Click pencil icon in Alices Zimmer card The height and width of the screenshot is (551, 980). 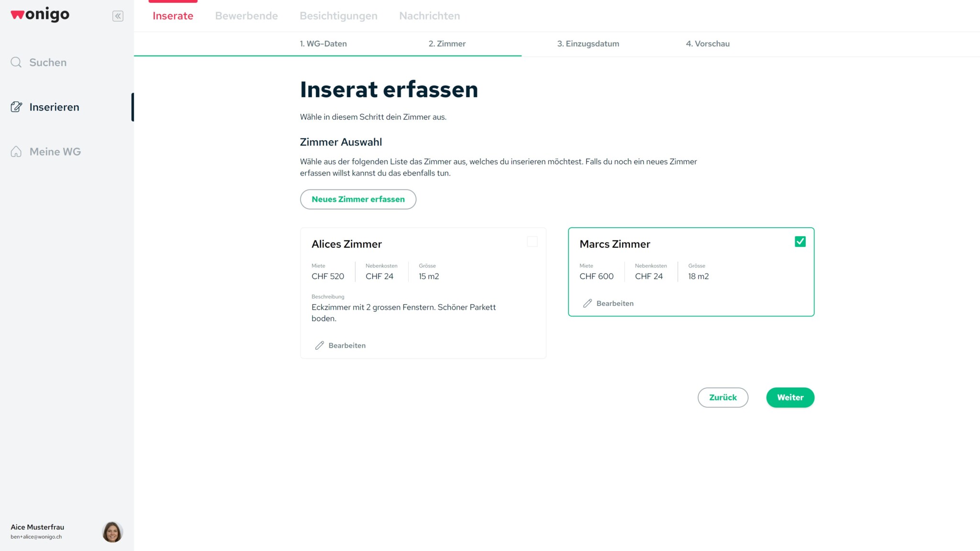click(x=320, y=345)
